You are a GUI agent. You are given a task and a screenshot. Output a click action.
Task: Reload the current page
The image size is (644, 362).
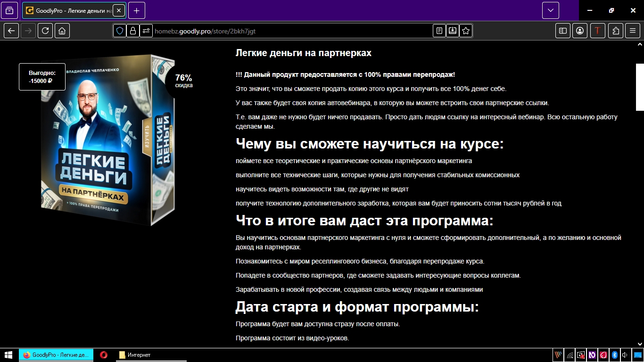(x=45, y=30)
